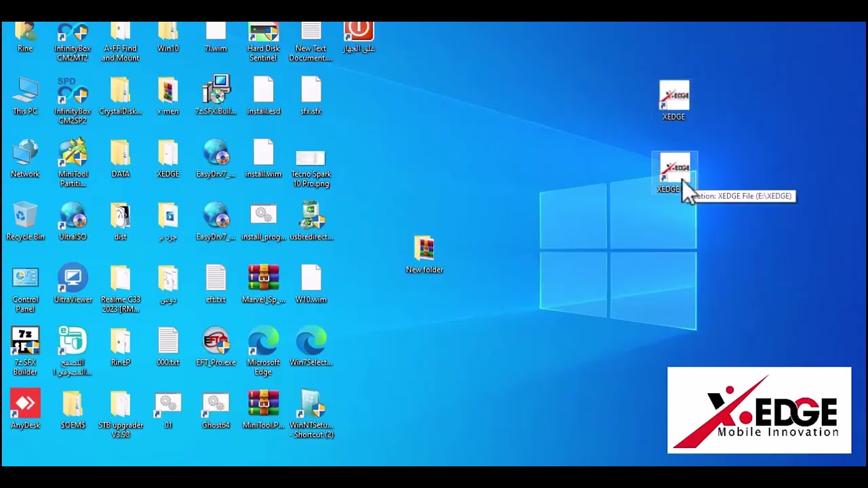This screenshot has width=868, height=488.
Task: Open the Realme C33 2023 folder
Action: (120, 289)
